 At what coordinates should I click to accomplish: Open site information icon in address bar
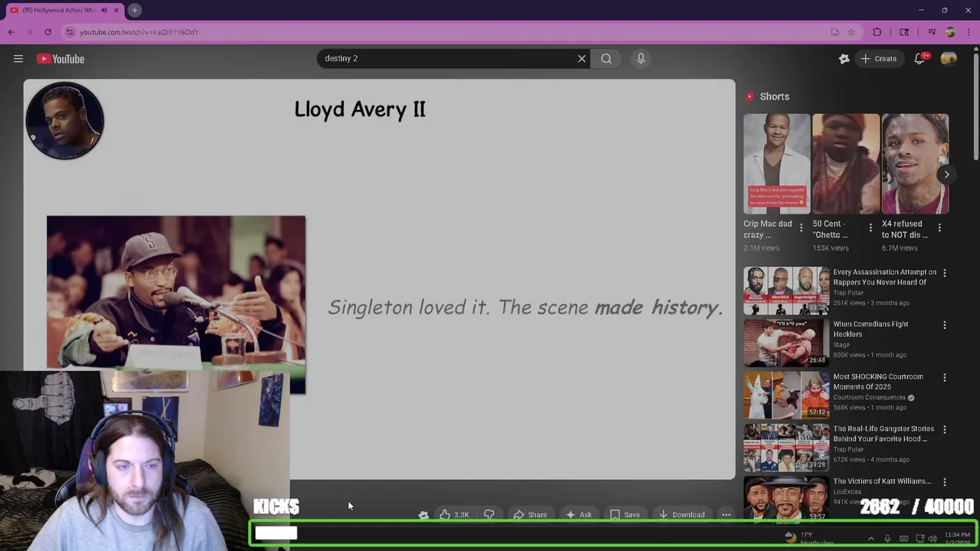point(70,32)
